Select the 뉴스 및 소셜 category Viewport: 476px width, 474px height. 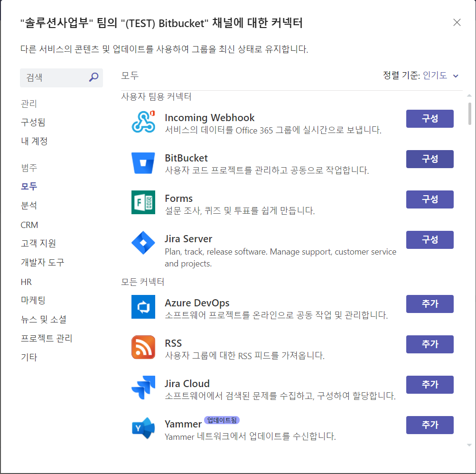coord(43,319)
